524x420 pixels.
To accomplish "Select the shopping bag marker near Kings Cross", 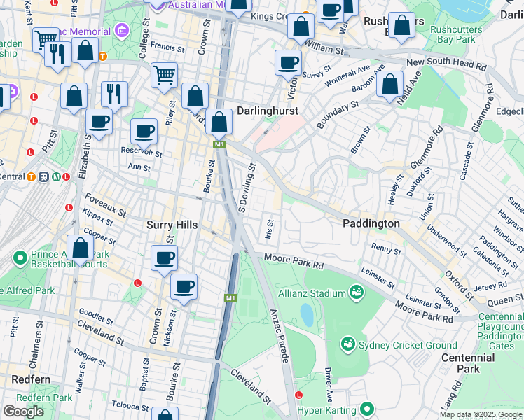I will tap(301, 28).
